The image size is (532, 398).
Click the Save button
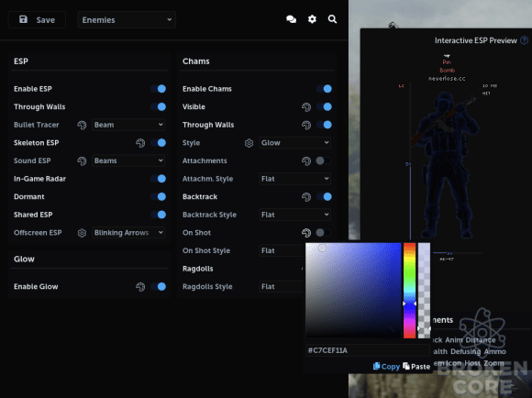pos(37,20)
